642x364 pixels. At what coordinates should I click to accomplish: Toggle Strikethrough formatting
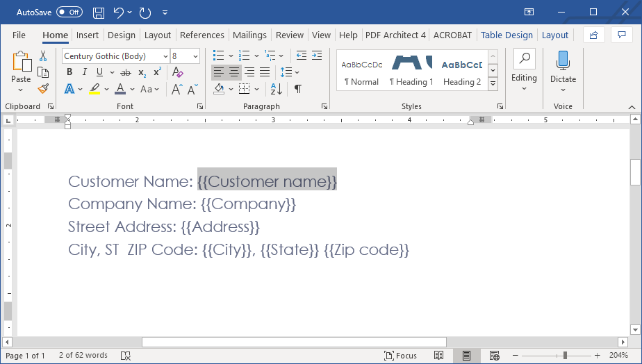click(x=126, y=73)
